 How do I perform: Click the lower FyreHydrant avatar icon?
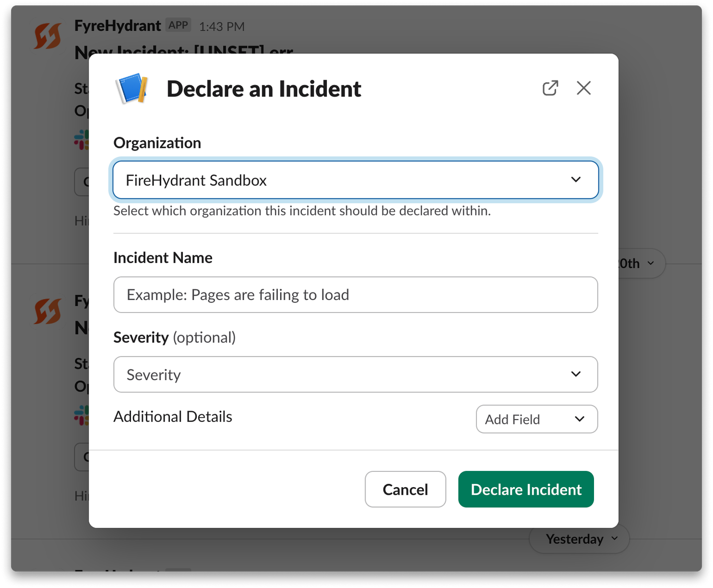[x=48, y=311]
